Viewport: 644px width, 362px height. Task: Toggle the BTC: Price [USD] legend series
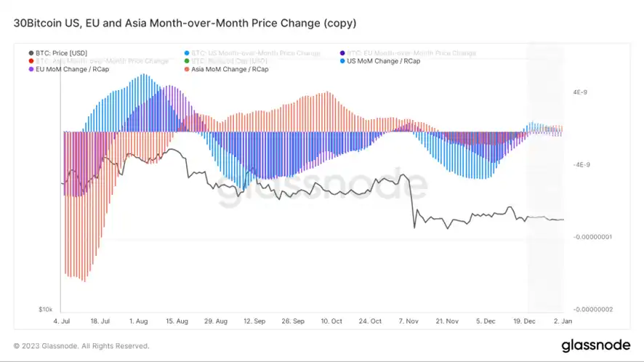pos(58,53)
